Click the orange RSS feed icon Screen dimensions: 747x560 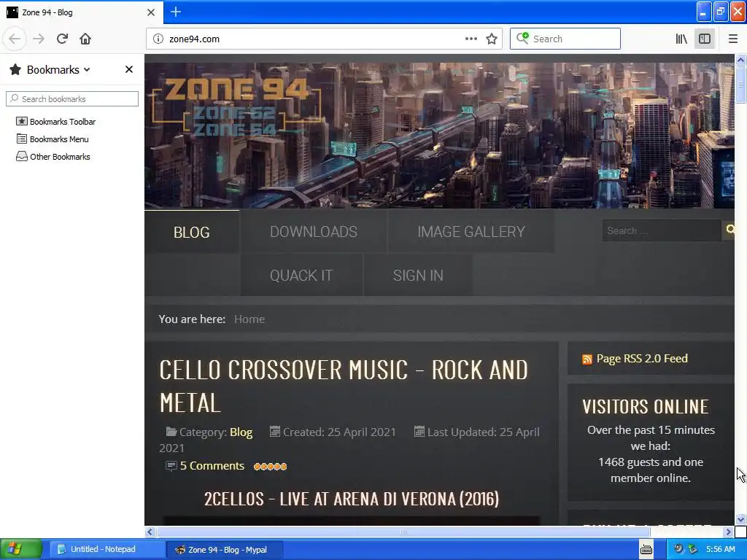(x=587, y=359)
